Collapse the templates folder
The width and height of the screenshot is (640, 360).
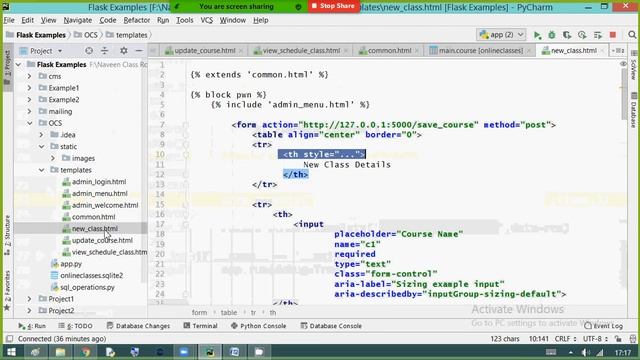tap(41, 170)
